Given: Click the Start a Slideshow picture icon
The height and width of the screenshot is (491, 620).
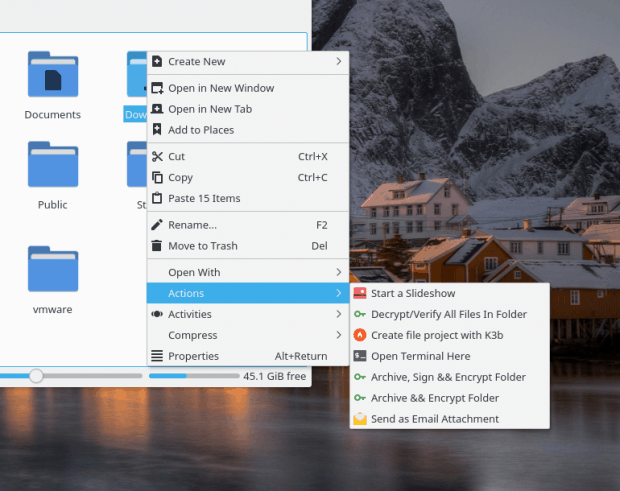Looking at the screenshot, I should pos(360,293).
